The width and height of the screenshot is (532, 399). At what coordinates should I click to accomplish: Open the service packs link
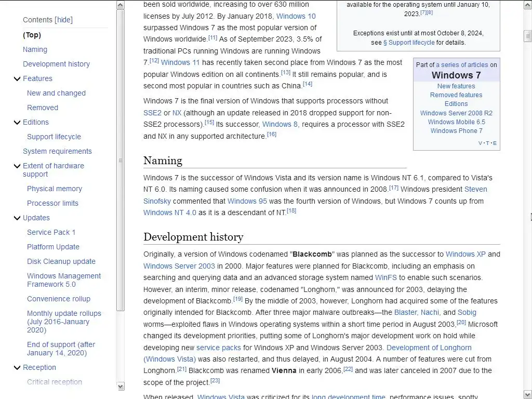pyautogui.click(x=219, y=348)
